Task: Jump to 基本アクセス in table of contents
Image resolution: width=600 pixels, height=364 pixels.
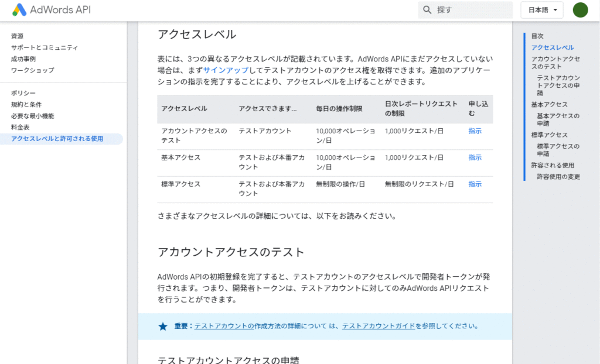Action: (549, 104)
